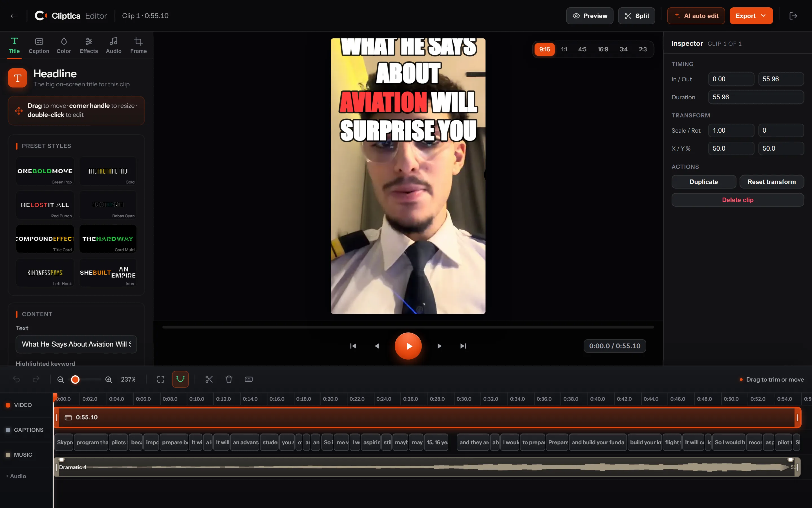812x508 pixels.
Task: Click the music fade-in handle
Action: [61, 460]
